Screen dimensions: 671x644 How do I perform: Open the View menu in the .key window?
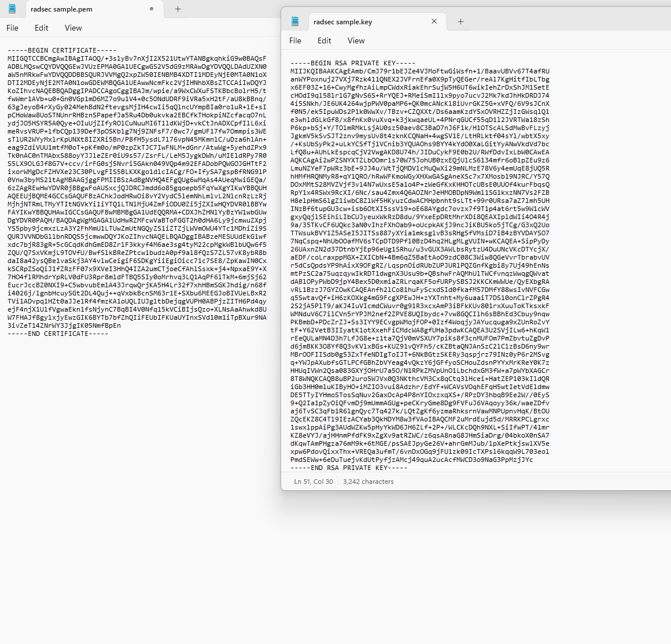[356, 40]
